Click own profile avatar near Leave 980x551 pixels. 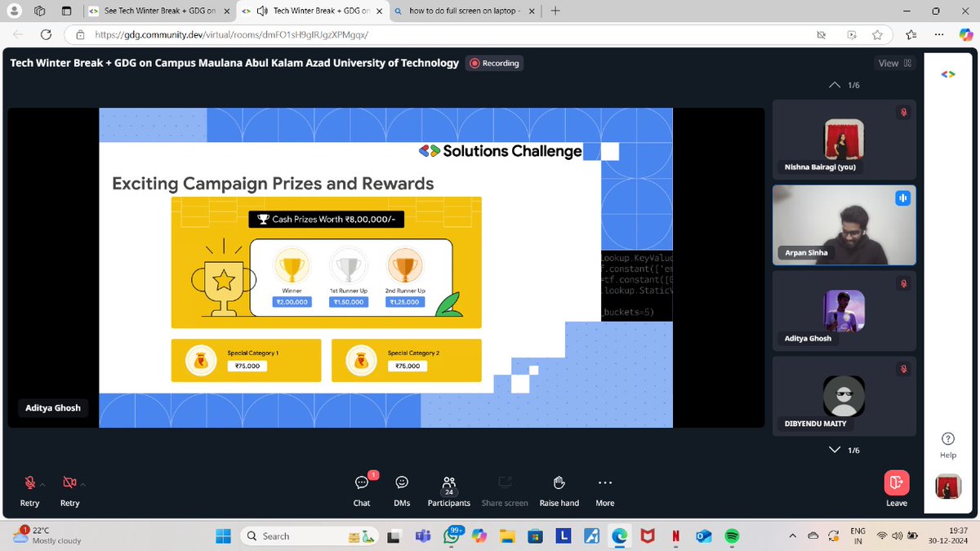948,487
